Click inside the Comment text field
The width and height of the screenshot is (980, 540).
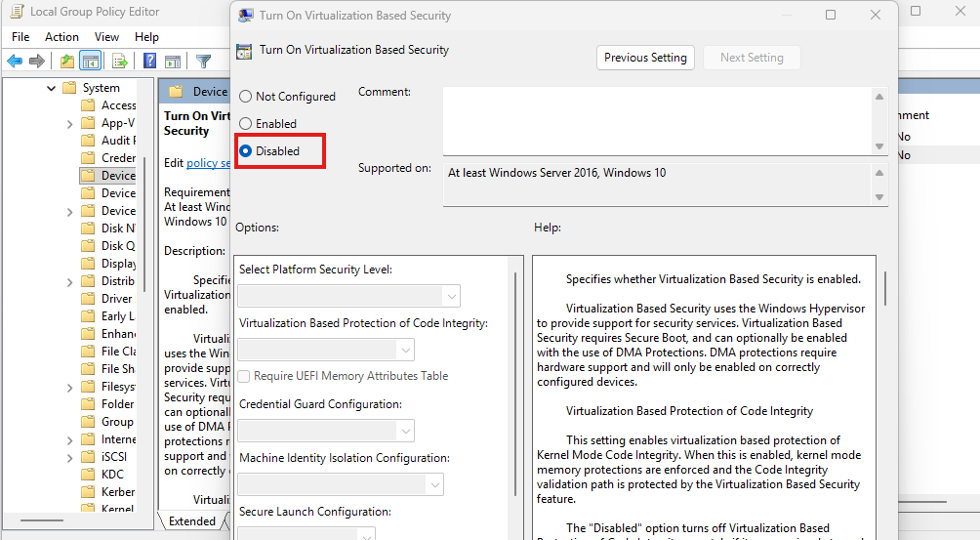pos(658,121)
